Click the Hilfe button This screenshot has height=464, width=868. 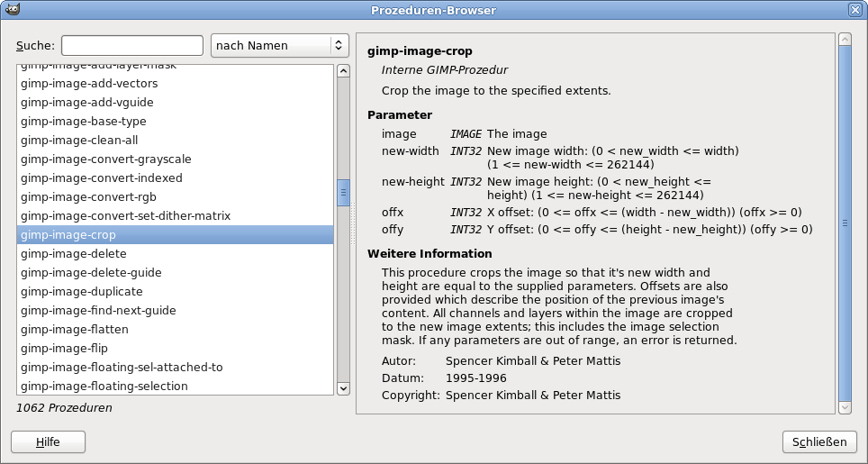point(48,441)
